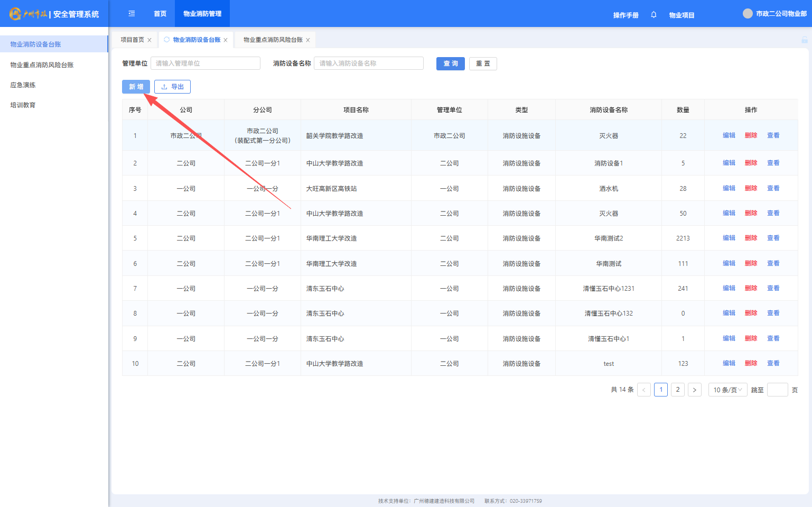Click the lock icon at top right

tap(804, 40)
